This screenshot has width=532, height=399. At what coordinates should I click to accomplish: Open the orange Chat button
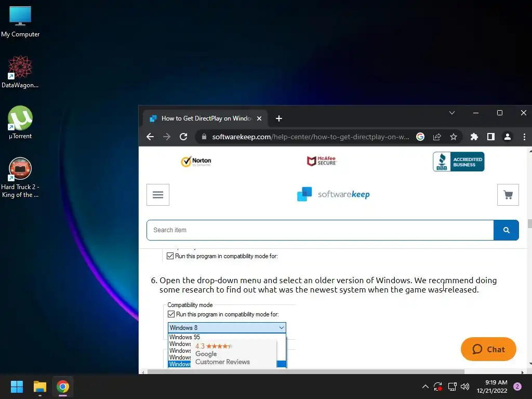[488, 349]
